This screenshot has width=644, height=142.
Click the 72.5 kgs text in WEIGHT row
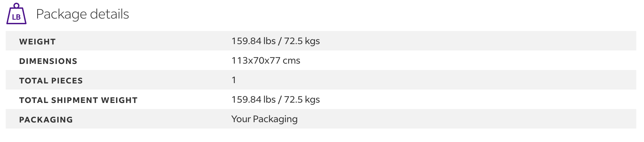302,41
